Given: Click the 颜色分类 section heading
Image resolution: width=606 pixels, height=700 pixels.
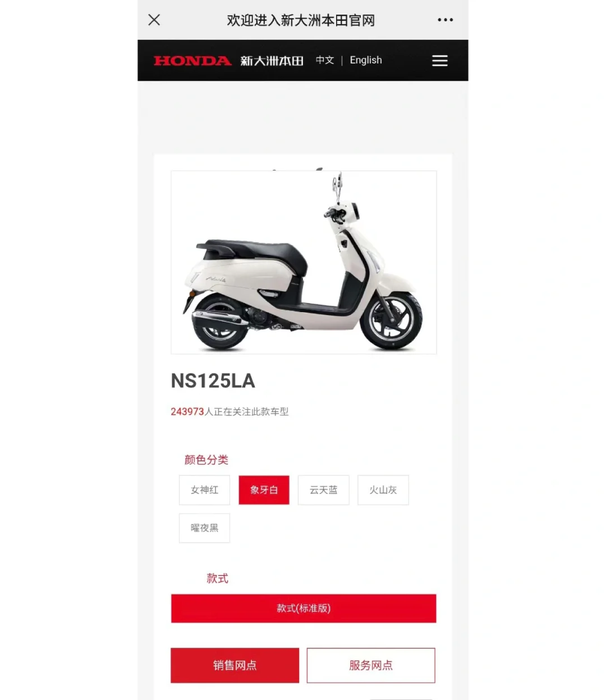Looking at the screenshot, I should click(206, 460).
